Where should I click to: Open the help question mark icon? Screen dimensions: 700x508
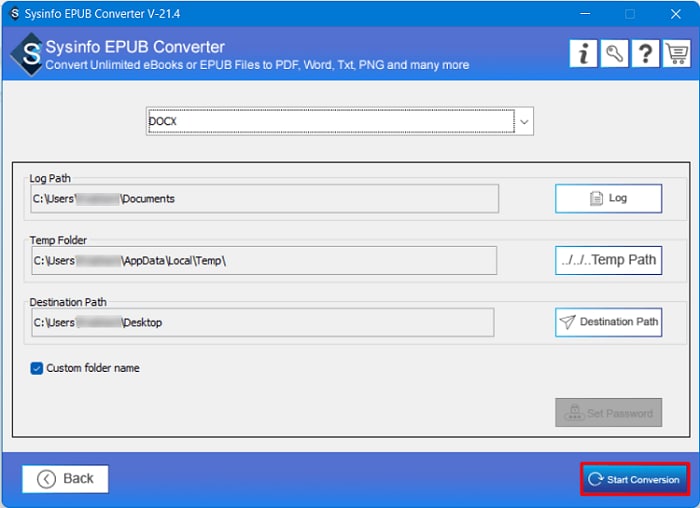click(646, 54)
